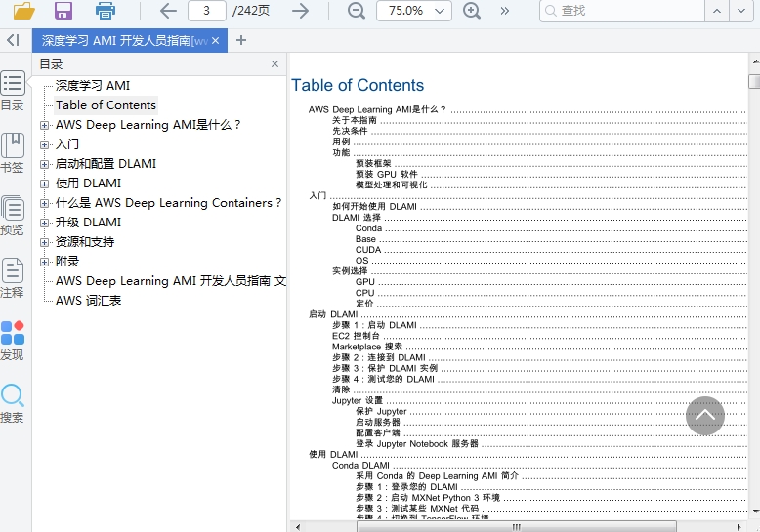
Task: Open DLAMI 选择 contents link
Action: 357,217
